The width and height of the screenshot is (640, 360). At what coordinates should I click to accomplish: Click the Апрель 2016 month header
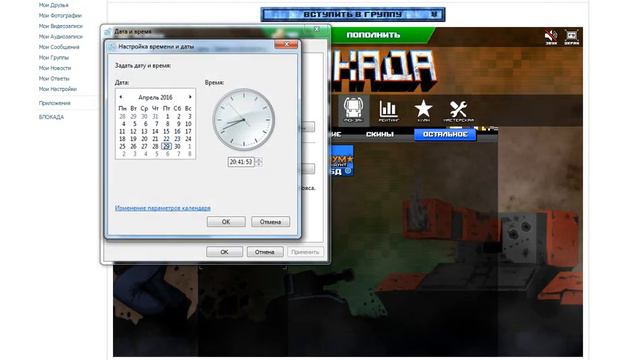click(x=155, y=98)
